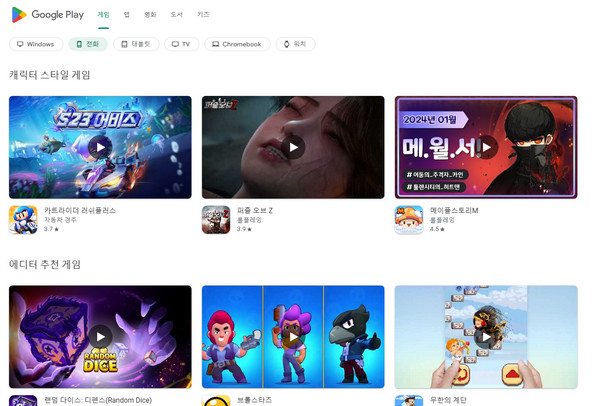The height and width of the screenshot is (406, 600).
Task: Click the Google Play logo
Action: click(47, 15)
